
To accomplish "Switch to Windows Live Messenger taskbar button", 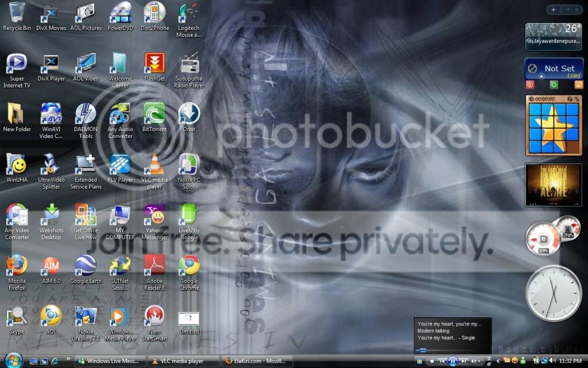I will 110,361.
